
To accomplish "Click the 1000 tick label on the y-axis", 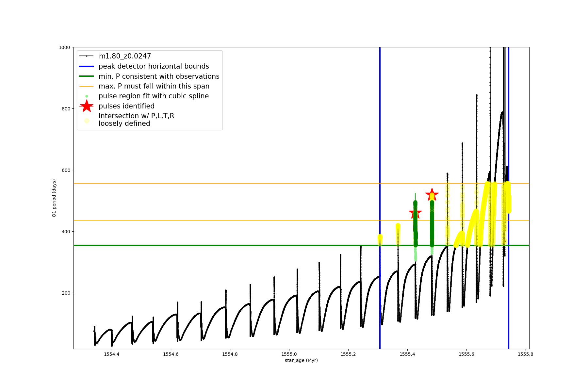I will (x=64, y=47).
